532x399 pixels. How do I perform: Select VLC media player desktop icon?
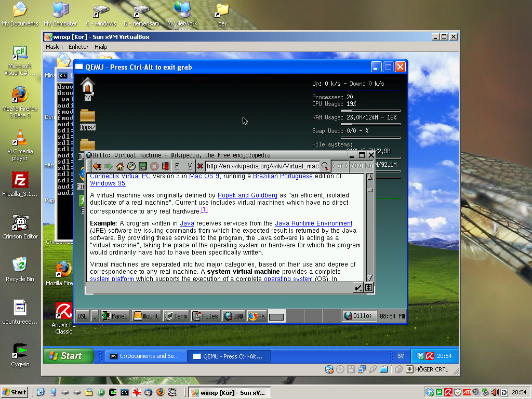coord(20,145)
